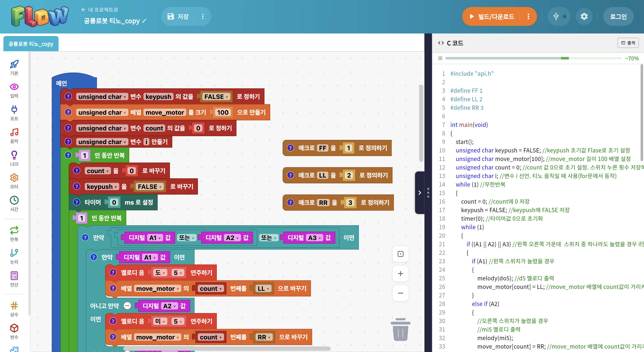
Task: Click the '#include "api.h"' code line
Action: click(472, 74)
